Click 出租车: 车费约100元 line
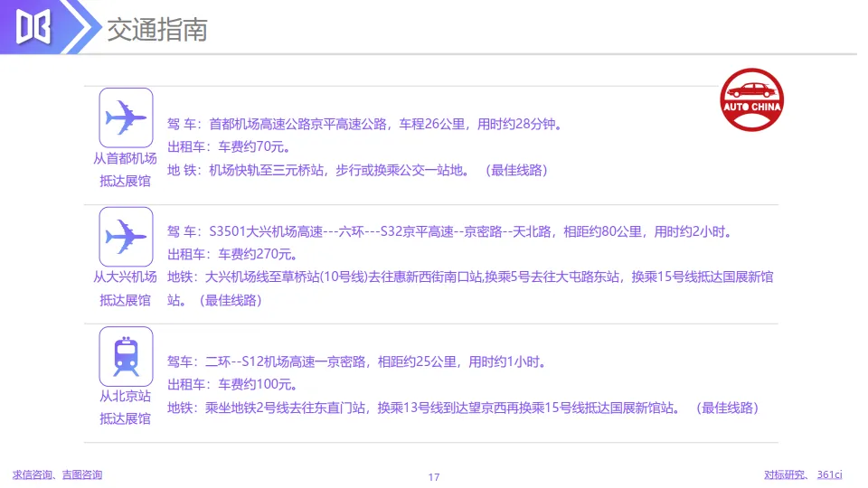The height and width of the screenshot is (488, 868). (x=232, y=385)
